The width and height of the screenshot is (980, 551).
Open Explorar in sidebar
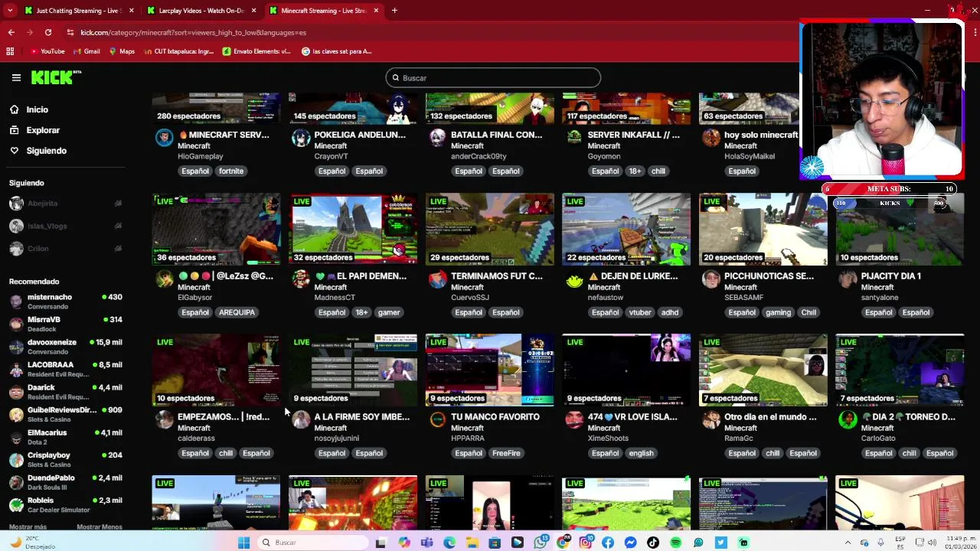pos(43,130)
